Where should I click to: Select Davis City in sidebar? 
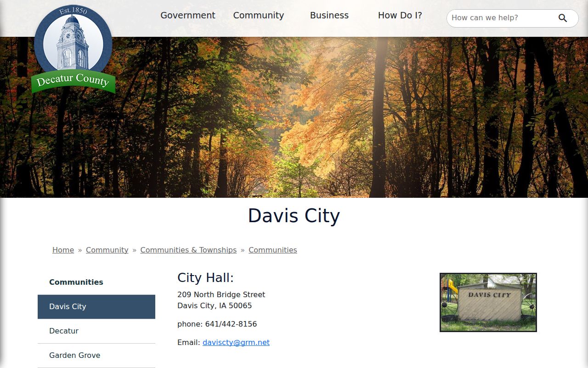[x=96, y=306]
